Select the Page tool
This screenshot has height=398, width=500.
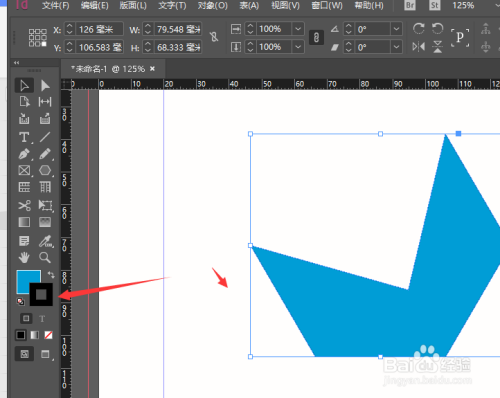pos(24,102)
